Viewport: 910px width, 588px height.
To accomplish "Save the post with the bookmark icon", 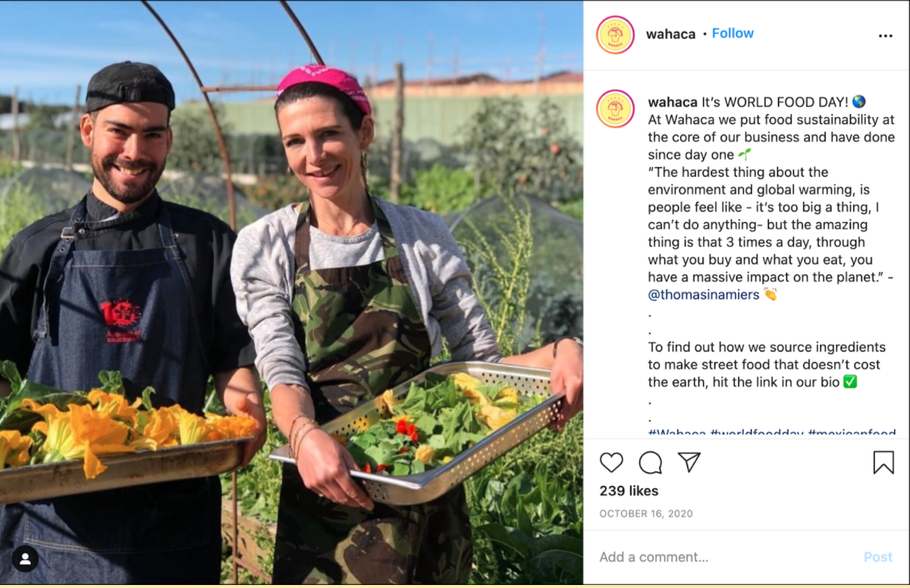I will pos(884,463).
